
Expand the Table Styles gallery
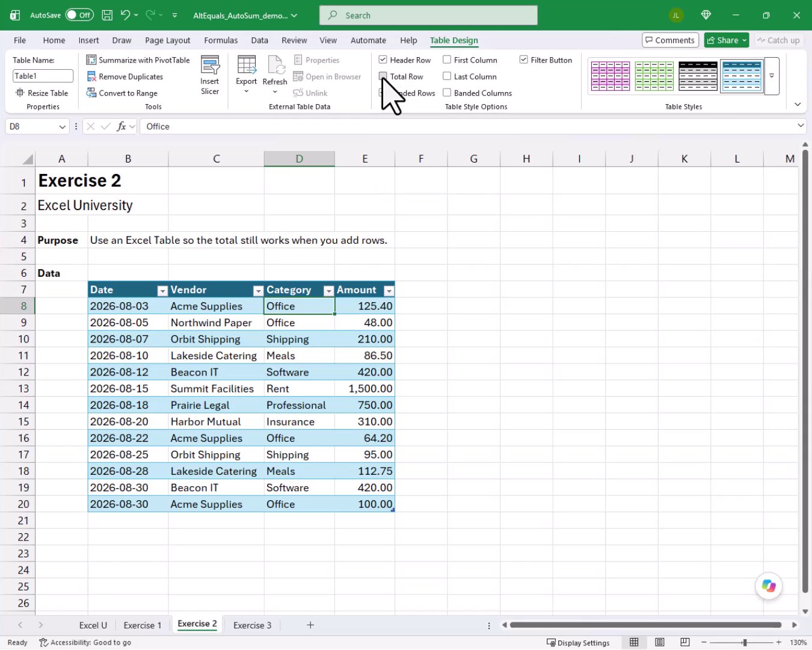tap(772, 76)
